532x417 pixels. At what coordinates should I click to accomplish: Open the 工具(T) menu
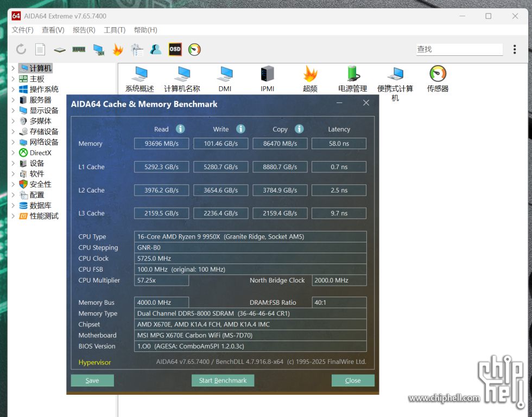pos(115,30)
